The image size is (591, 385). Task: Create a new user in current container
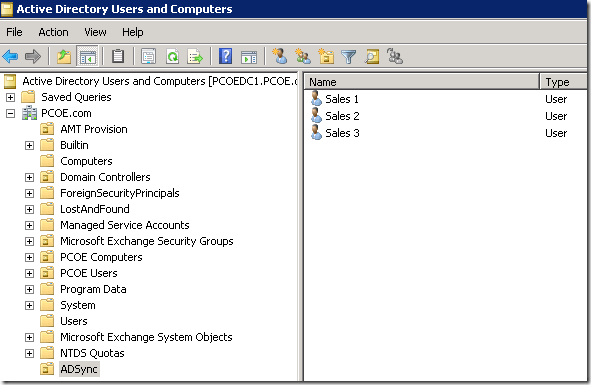280,56
